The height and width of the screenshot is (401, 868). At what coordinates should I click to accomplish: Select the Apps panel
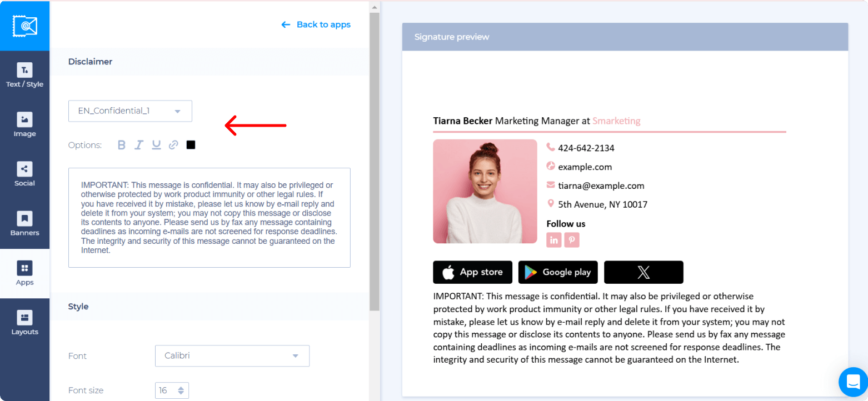tap(24, 273)
